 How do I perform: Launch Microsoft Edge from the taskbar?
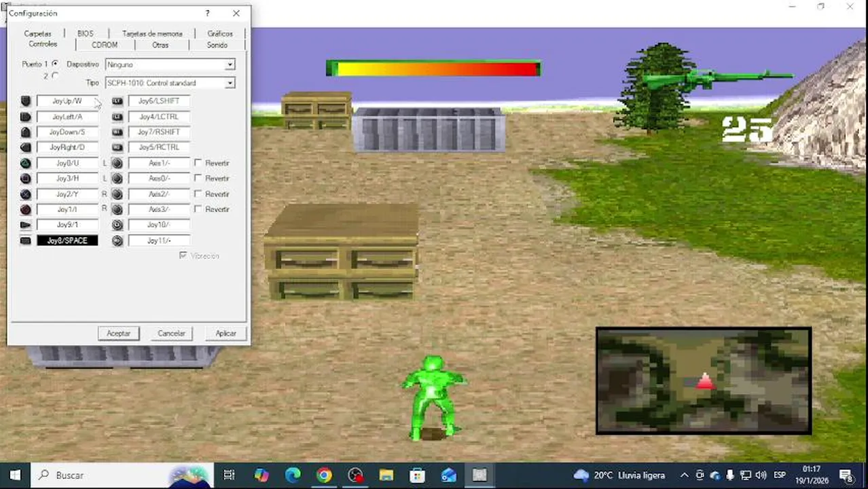[x=293, y=475]
